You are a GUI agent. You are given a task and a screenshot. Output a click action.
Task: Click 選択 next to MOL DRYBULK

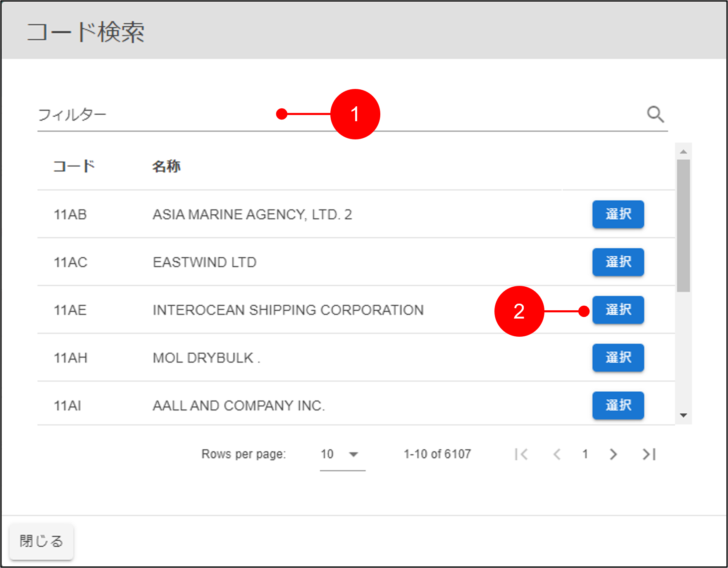click(618, 357)
